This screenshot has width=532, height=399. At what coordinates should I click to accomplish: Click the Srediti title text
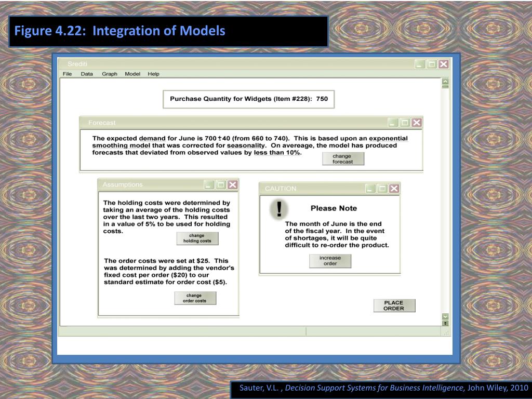tap(77, 64)
